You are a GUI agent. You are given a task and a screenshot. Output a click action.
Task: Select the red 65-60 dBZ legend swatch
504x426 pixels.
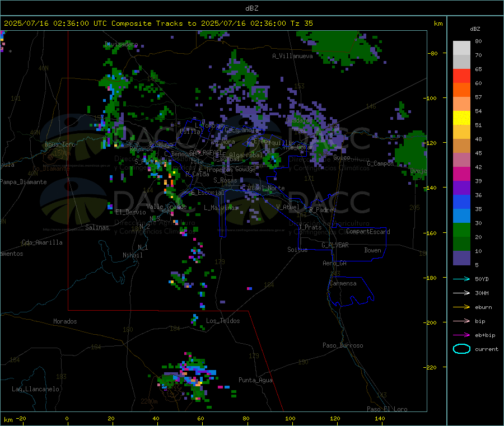click(461, 76)
